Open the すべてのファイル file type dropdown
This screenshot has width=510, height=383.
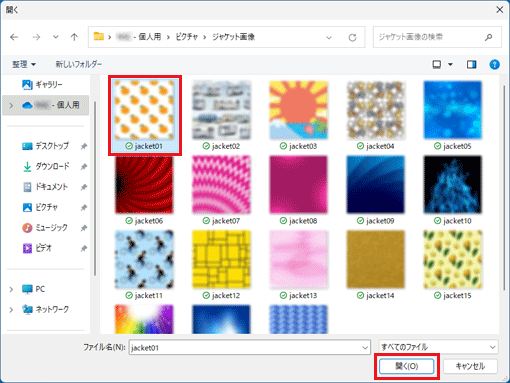coord(438,347)
